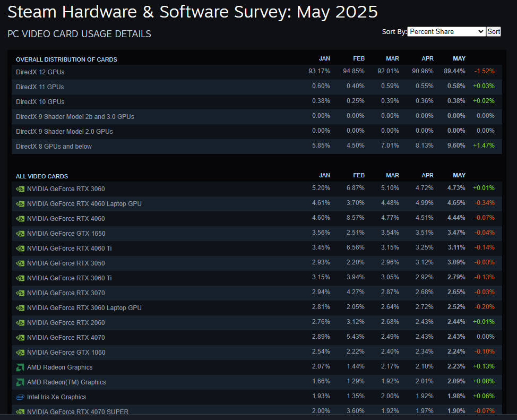
Task: Select the NVIDIA GeForce GTX 1650 name
Action: click(66, 234)
